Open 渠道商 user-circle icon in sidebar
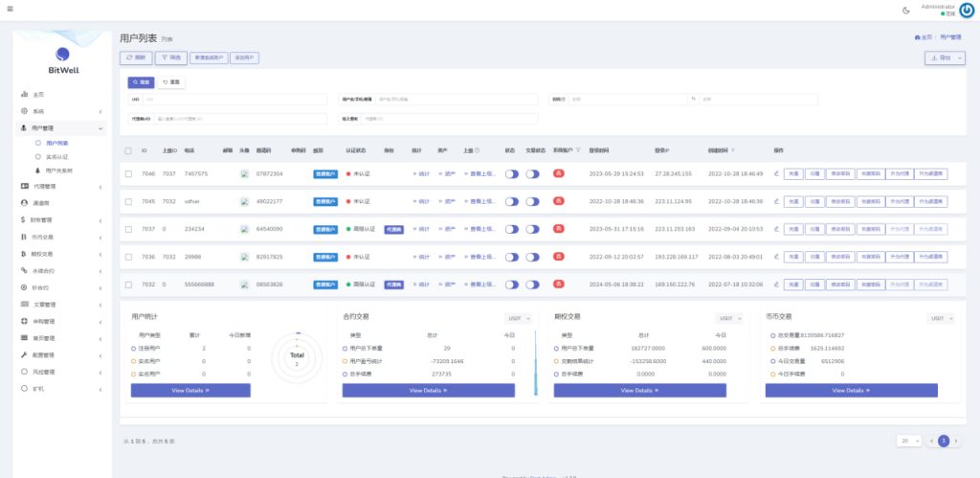 point(24,203)
